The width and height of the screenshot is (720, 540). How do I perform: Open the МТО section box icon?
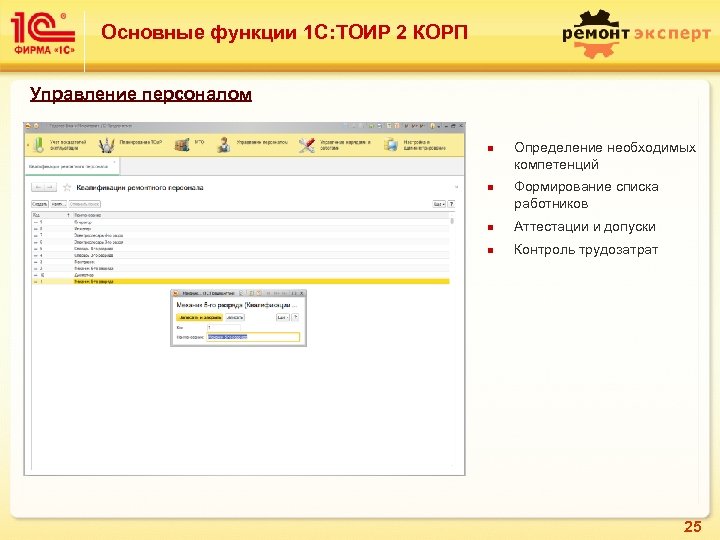click(182, 145)
